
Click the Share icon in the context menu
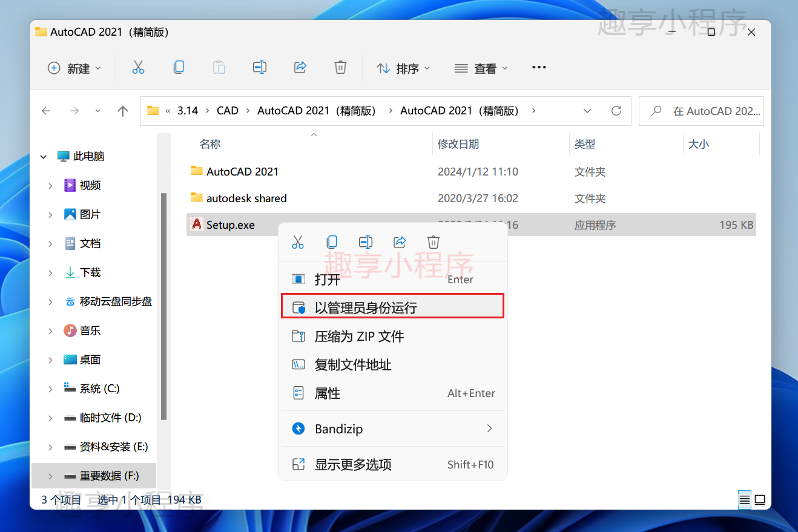tap(400, 243)
